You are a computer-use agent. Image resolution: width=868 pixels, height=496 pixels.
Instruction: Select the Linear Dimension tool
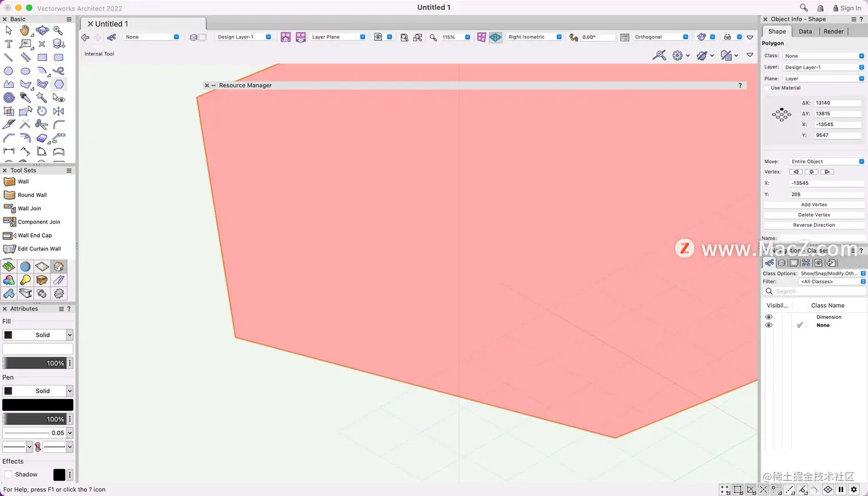coord(9,151)
